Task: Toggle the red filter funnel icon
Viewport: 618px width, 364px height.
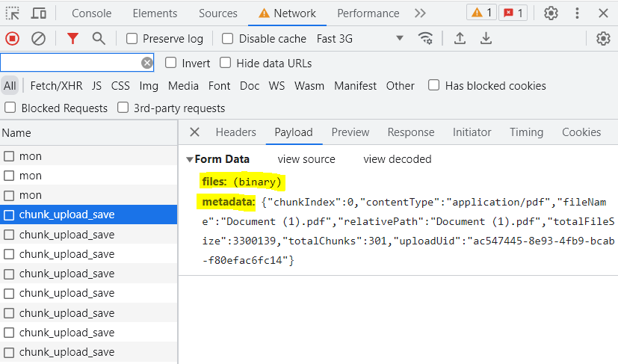Action: pos(72,39)
